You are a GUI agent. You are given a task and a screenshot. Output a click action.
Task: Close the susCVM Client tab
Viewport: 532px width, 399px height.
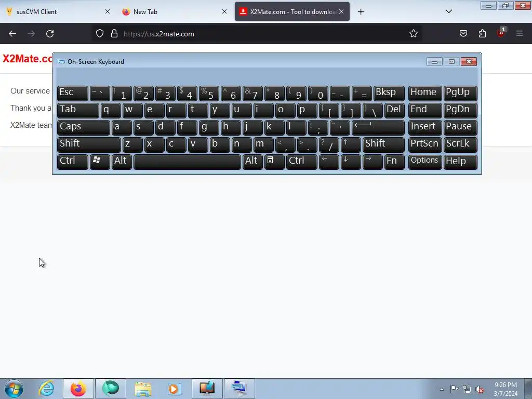107,11
